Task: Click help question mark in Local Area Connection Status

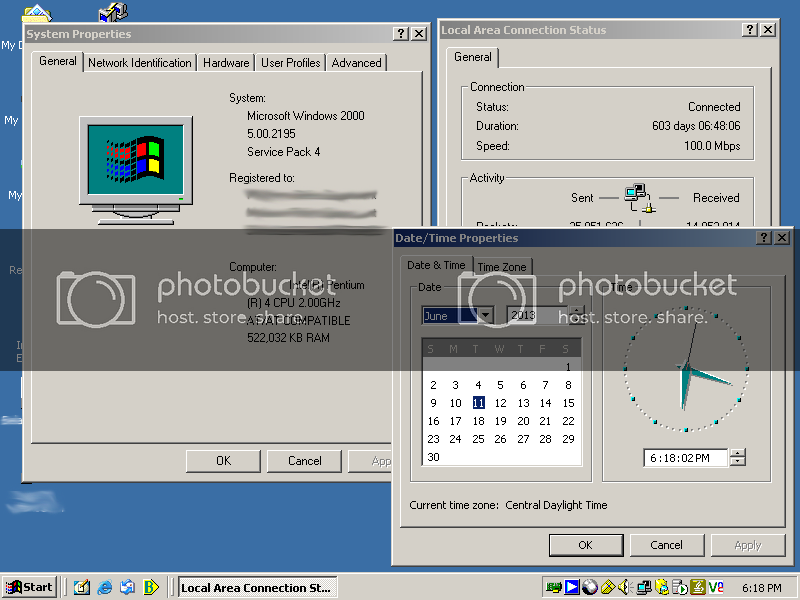Action: point(749,30)
